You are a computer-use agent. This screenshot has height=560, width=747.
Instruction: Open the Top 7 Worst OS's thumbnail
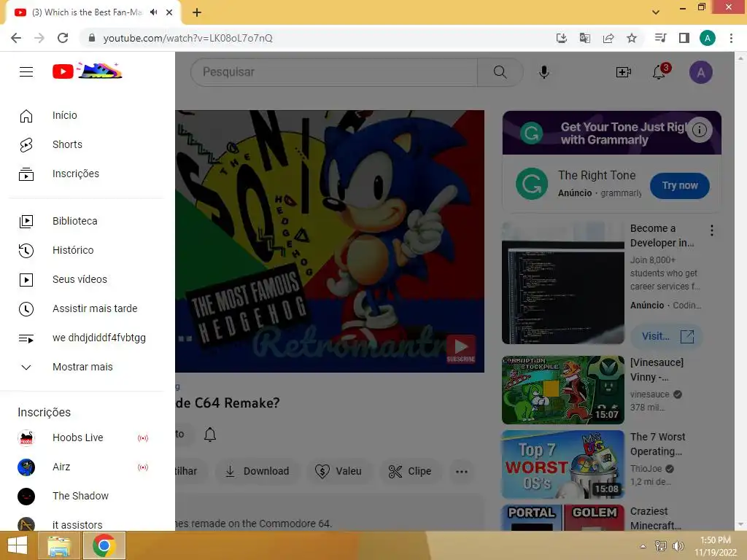point(563,464)
